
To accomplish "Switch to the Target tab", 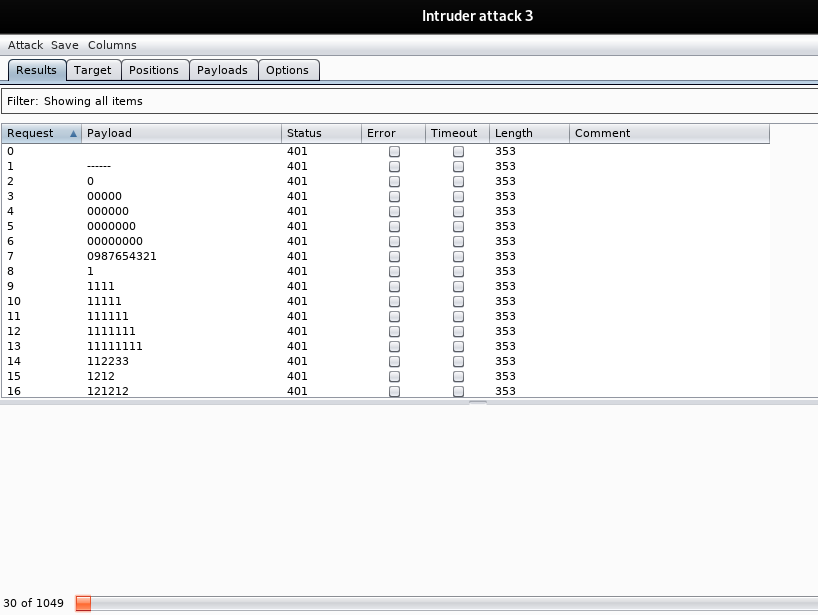I will [93, 70].
